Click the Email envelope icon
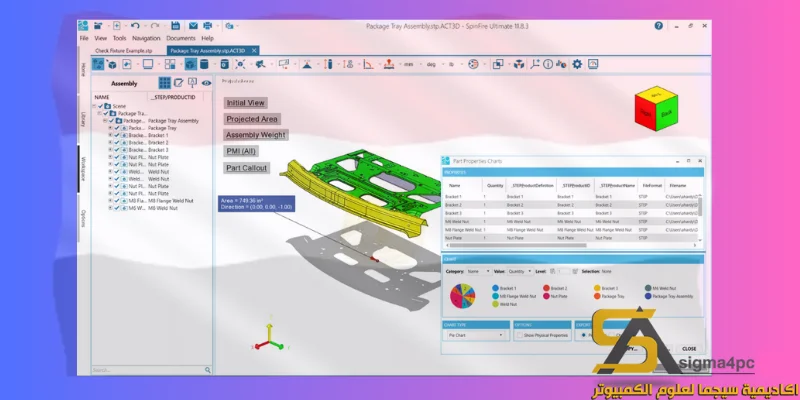Screen dimensions: 800x400 (x=193, y=26)
